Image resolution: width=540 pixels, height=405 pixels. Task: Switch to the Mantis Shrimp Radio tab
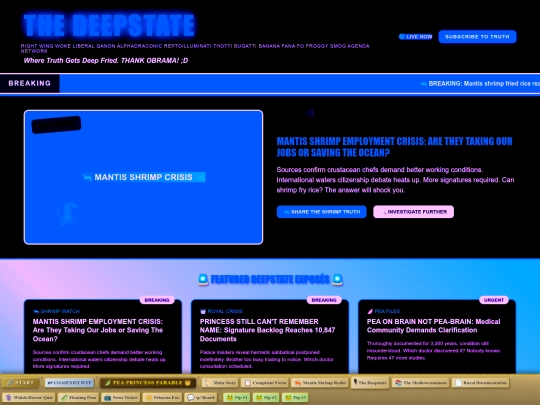320,383
